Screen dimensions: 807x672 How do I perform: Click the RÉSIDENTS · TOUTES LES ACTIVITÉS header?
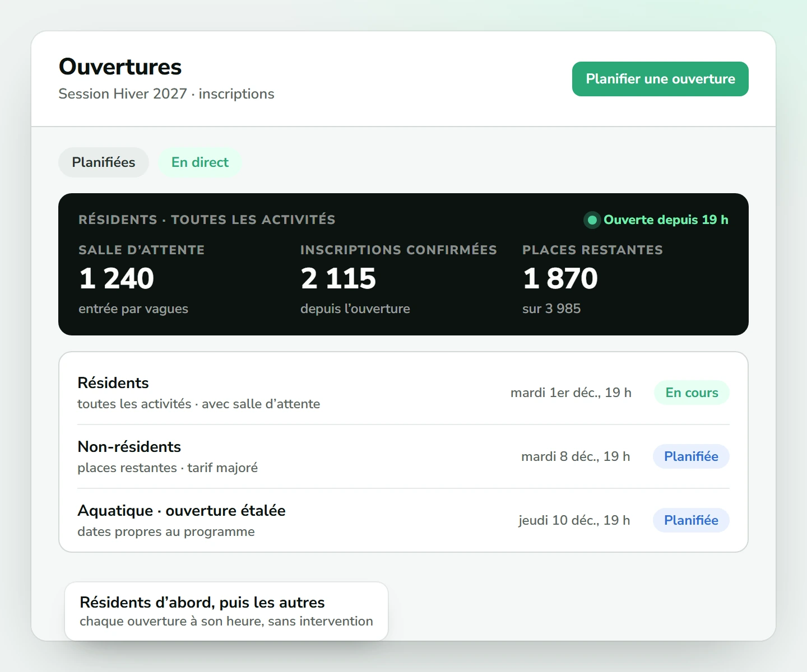207,220
